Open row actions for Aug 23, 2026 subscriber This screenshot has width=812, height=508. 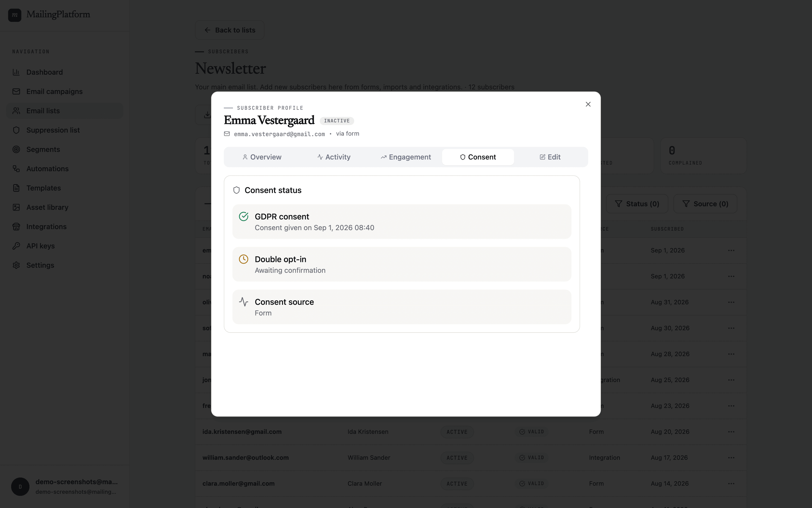731,406
